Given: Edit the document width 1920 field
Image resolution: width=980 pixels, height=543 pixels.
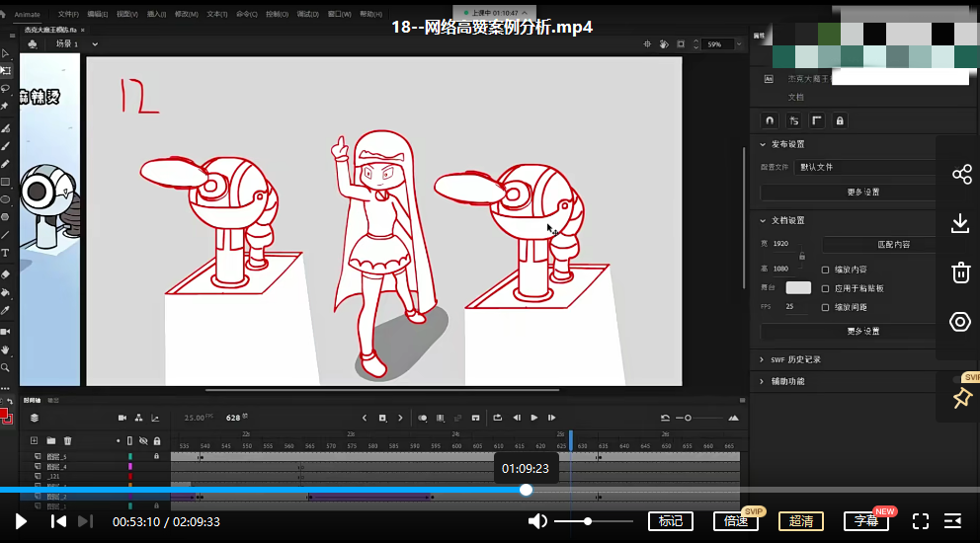Looking at the screenshot, I should click(x=782, y=244).
